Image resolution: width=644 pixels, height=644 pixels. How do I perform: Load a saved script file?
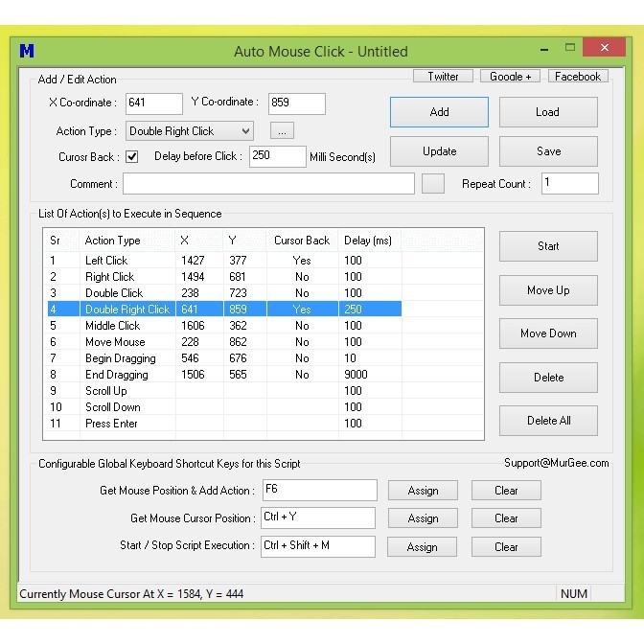[547, 112]
